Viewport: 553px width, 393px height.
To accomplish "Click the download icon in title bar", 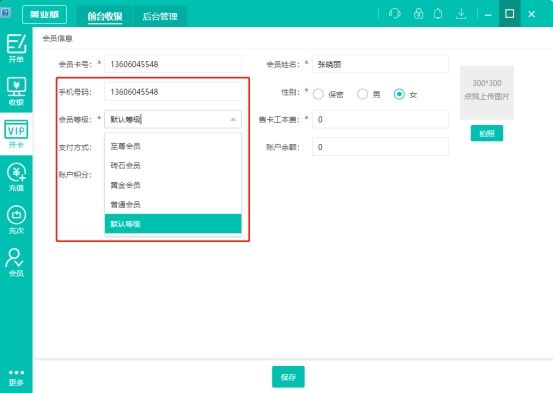I will click(461, 14).
